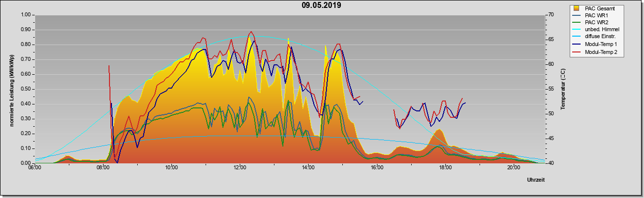Click the Temperatur axis title
644x198 pixels.
click(563, 89)
